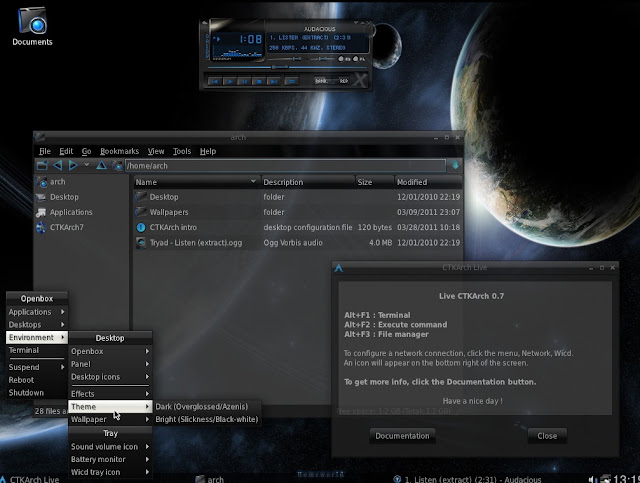The width and height of the screenshot is (640, 483).
Task: Toggle the equalizer (EQ) button in Audacious
Action: (x=344, y=59)
